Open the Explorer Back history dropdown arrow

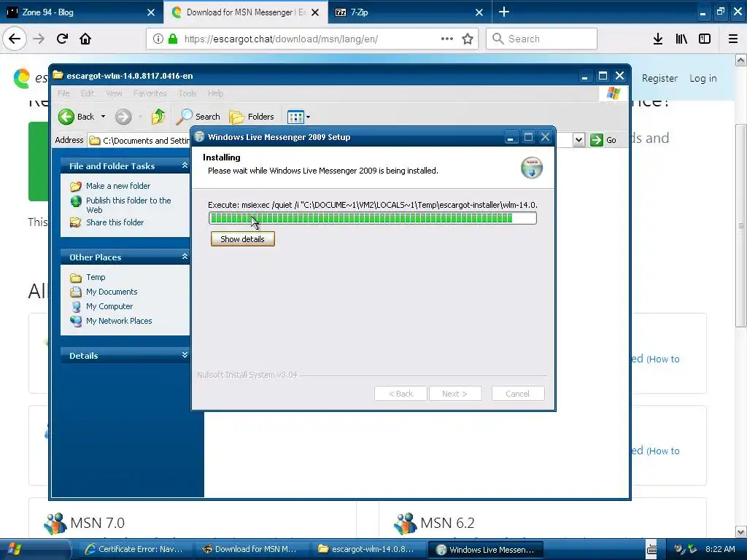[103, 116]
